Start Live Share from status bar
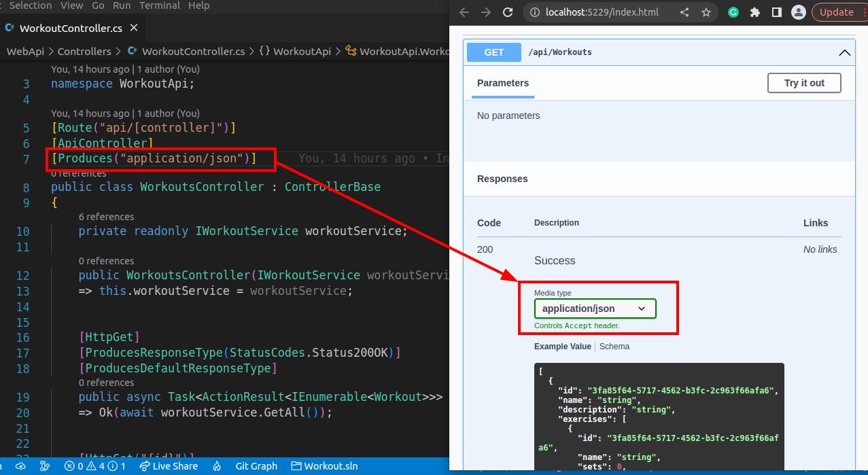 tap(169, 466)
